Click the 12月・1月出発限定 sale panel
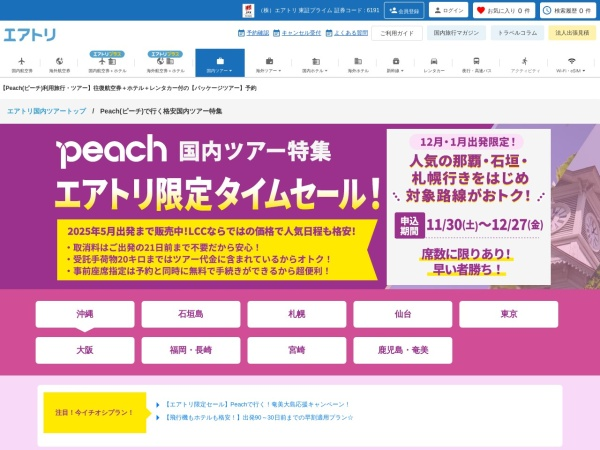The image size is (600, 450). point(469,207)
